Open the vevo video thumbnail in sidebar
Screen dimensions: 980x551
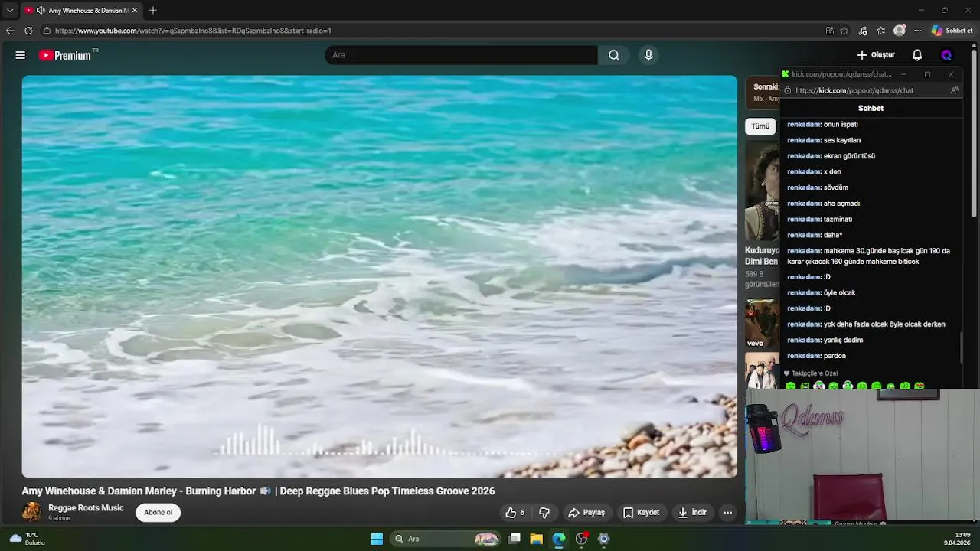click(x=763, y=324)
